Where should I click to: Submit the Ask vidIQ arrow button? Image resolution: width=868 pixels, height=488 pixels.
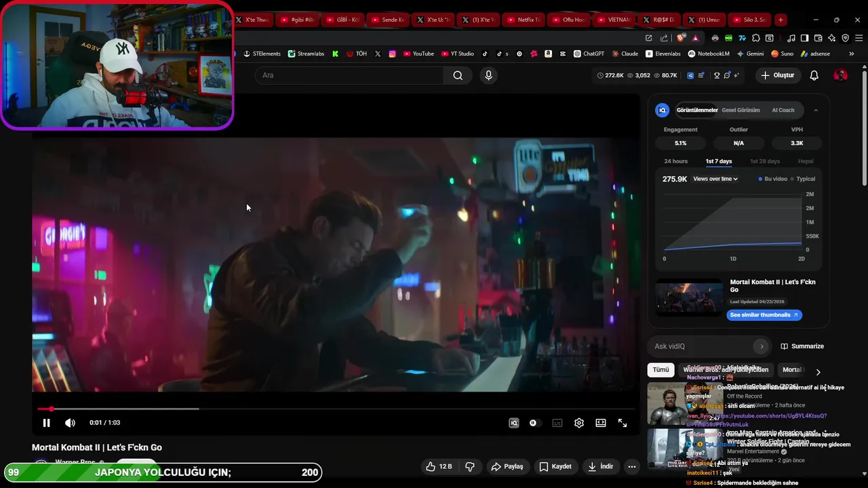[x=762, y=346]
